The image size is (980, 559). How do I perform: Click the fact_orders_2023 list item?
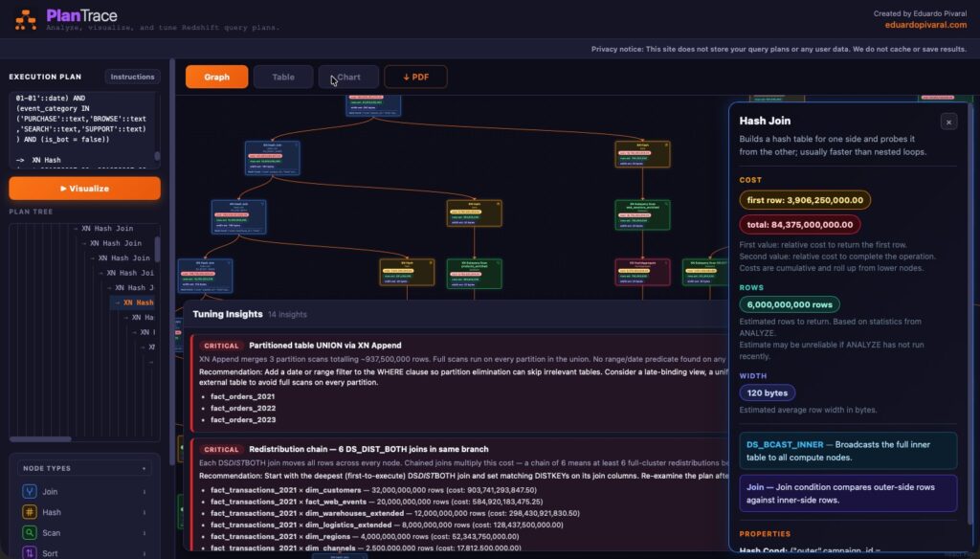242,419
